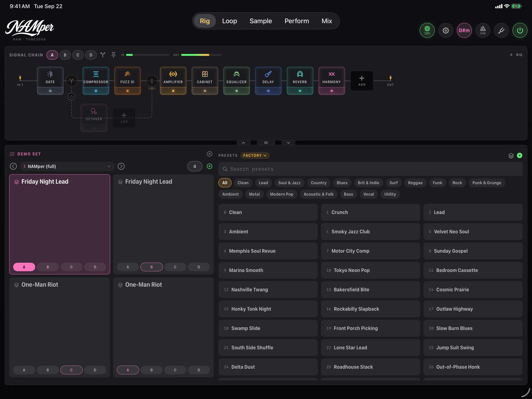Image resolution: width=532 pixels, height=399 pixels.
Task: Click the + RIG button
Action: click(x=516, y=55)
